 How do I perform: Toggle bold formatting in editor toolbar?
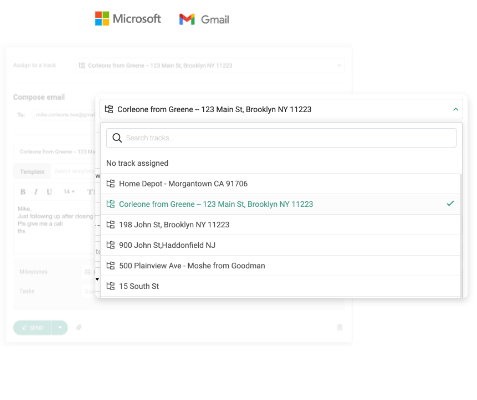(x=23, y=192)
